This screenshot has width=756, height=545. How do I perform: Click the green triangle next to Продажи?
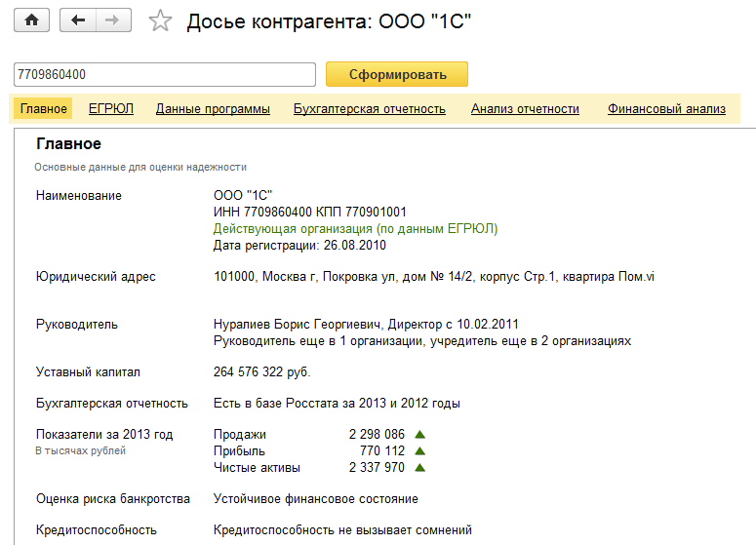coord(420,434)
